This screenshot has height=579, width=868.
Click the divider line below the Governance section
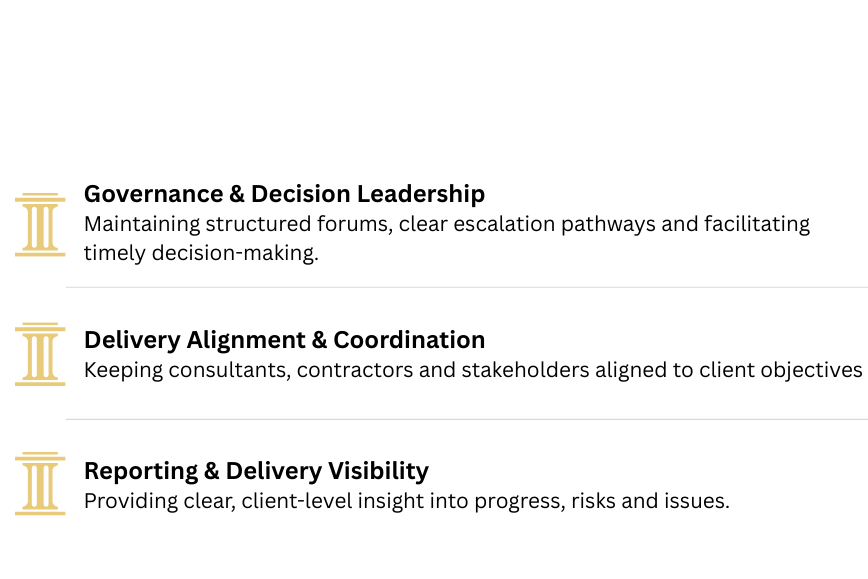point(466,288)
